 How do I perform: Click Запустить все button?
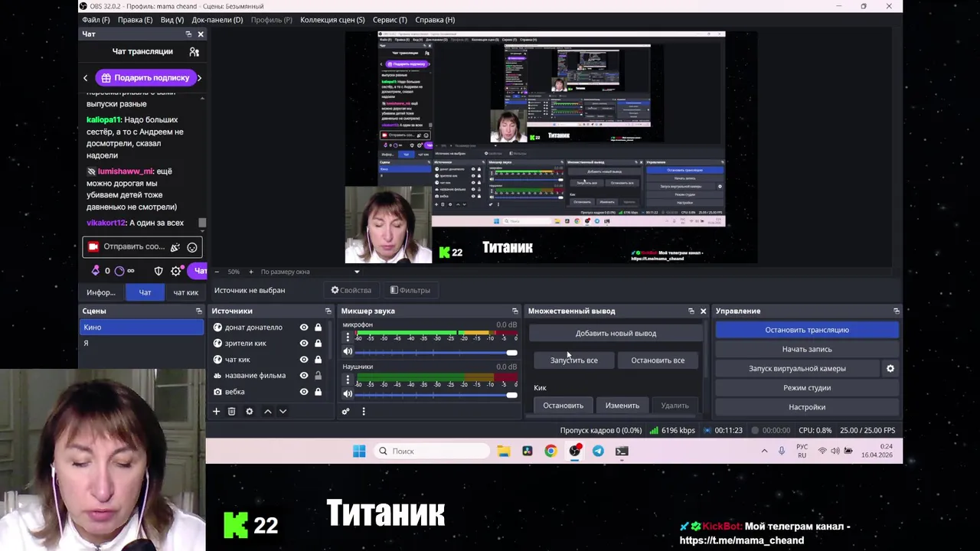573,360
